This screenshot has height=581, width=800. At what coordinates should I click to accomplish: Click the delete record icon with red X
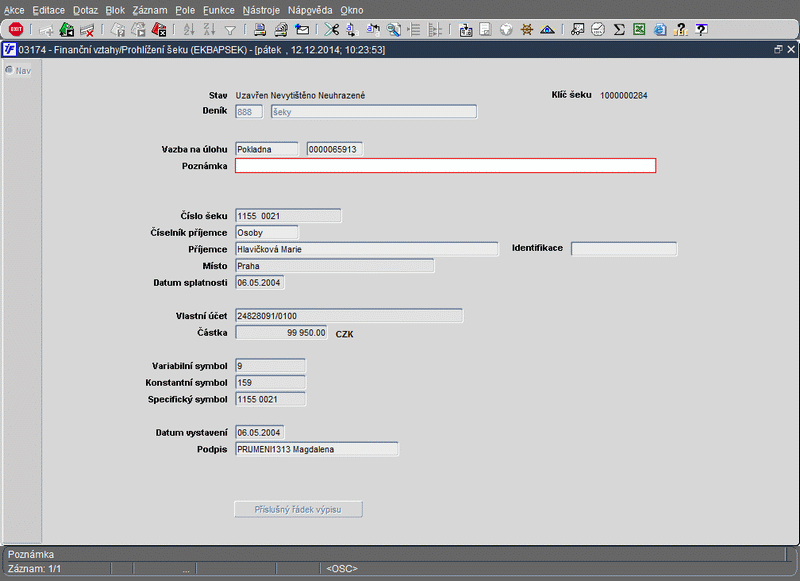pyautogui.click(x=87, y=30)
